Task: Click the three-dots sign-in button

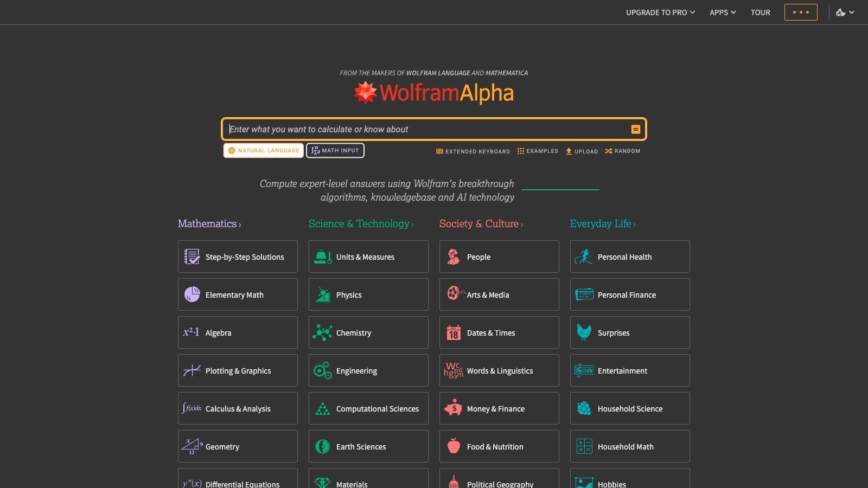Action: click(801, 12)
